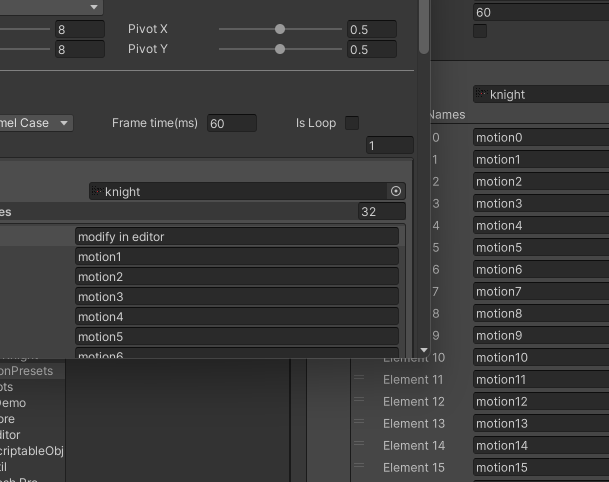Image resolution: width=609 pixels, height=482 pixels.
Task: Click the knight object field in right inspector
Action: (541, 94)
